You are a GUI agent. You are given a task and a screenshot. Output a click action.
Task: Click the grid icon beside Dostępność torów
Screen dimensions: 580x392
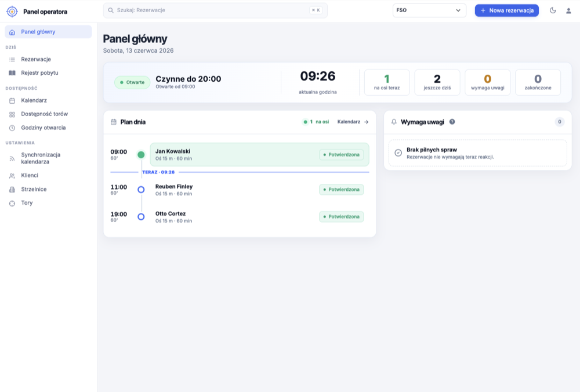click(12, 114)
